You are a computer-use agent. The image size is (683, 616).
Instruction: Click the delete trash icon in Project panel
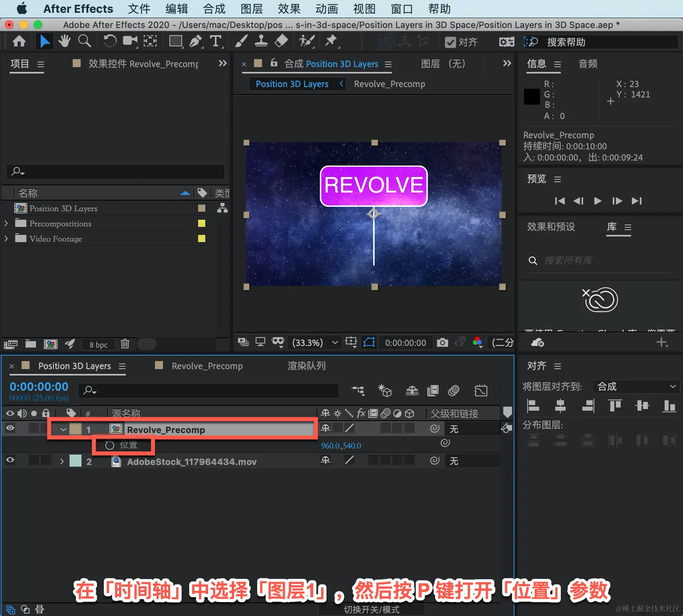click(125, 344)
